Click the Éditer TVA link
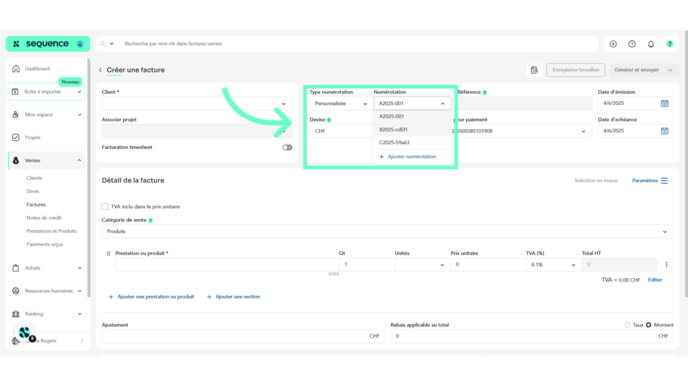The height and width of the screenshot is (387, 688). pyautogui.click(x=655, y=280)
